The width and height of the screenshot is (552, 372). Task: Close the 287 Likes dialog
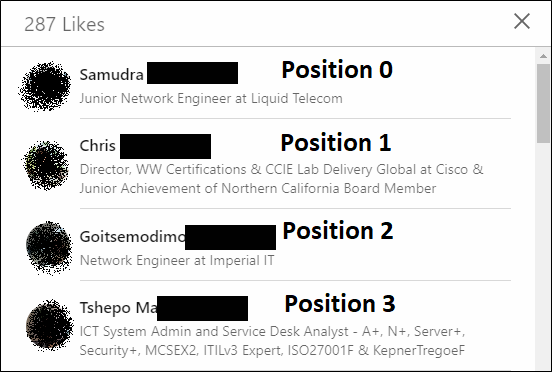[x=522, y=21]
